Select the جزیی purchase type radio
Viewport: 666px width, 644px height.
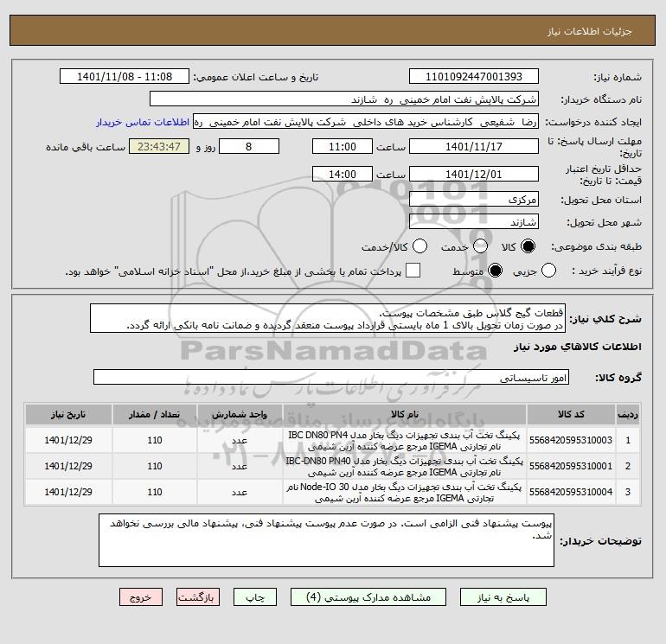tap(548, 271)
